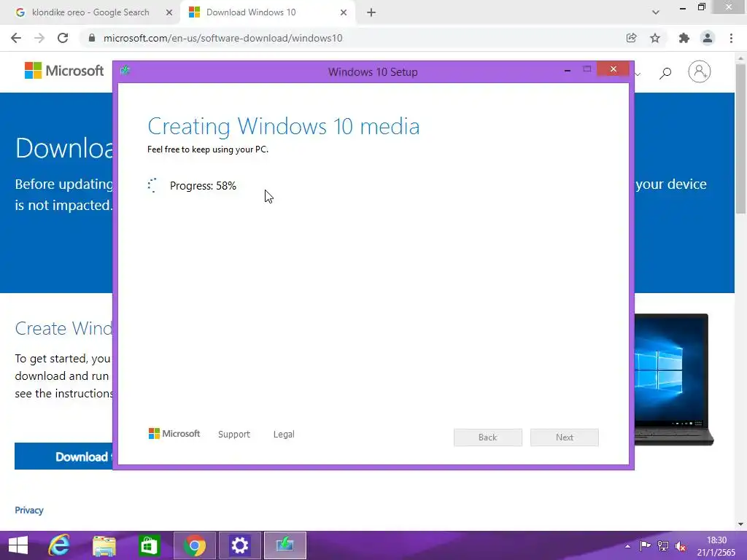Open Action Center flag icon
Screen dimensions: 747x560
645,545
